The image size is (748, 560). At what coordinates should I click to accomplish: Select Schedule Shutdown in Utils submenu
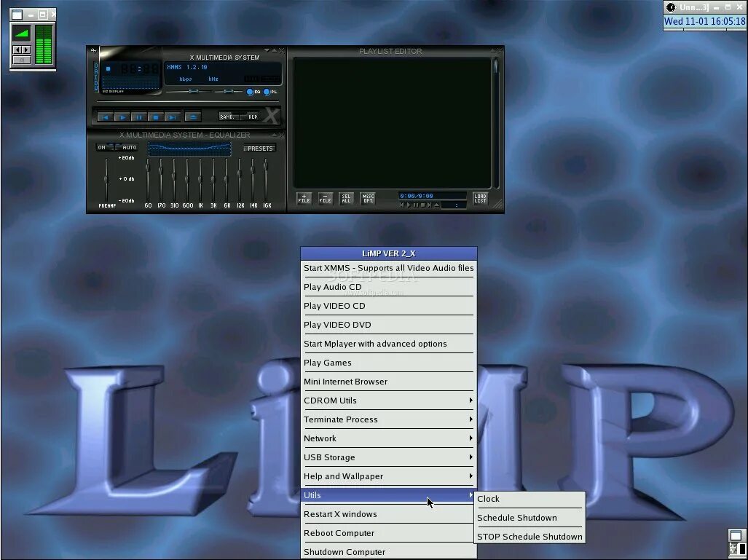pyautogui.click(x=529, y=518)
